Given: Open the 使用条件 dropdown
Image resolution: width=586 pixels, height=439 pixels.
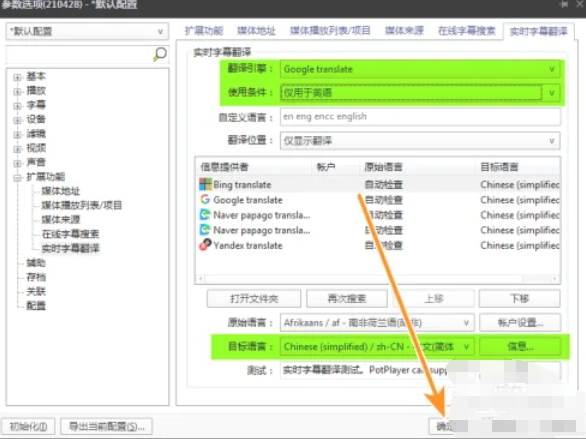Looking at the screenshot, I should [x=420, y=92].
